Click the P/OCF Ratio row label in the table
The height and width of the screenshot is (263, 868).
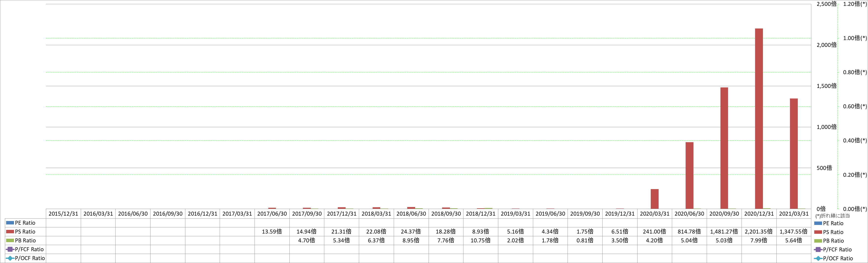[x=30, y=258]
